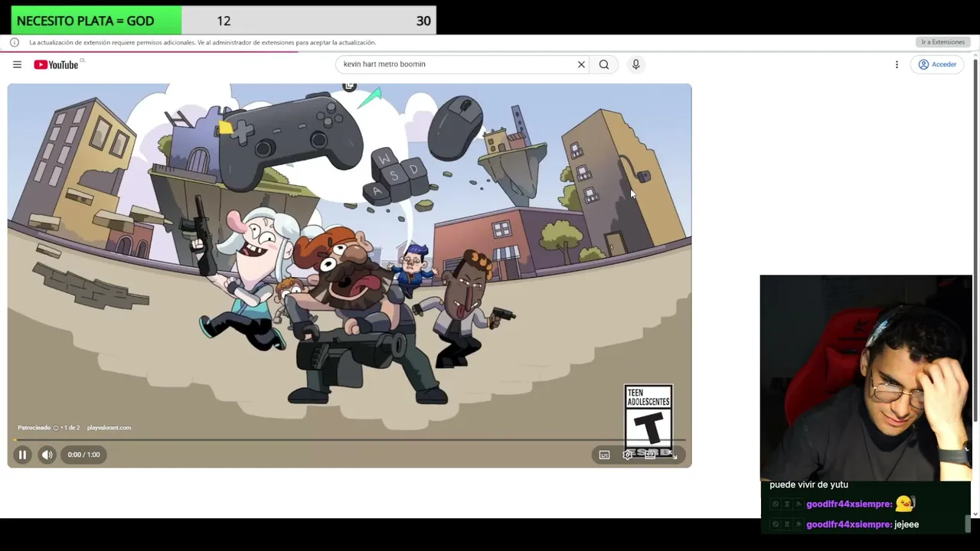Click the timeout hourglass beside the duck emoji message

pos(787,504)
